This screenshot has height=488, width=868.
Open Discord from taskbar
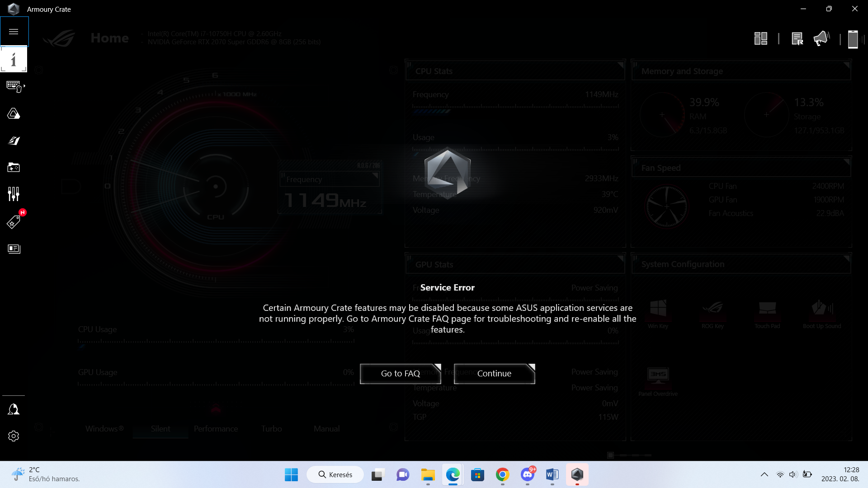pyautogui.click(x=527, y=474)
